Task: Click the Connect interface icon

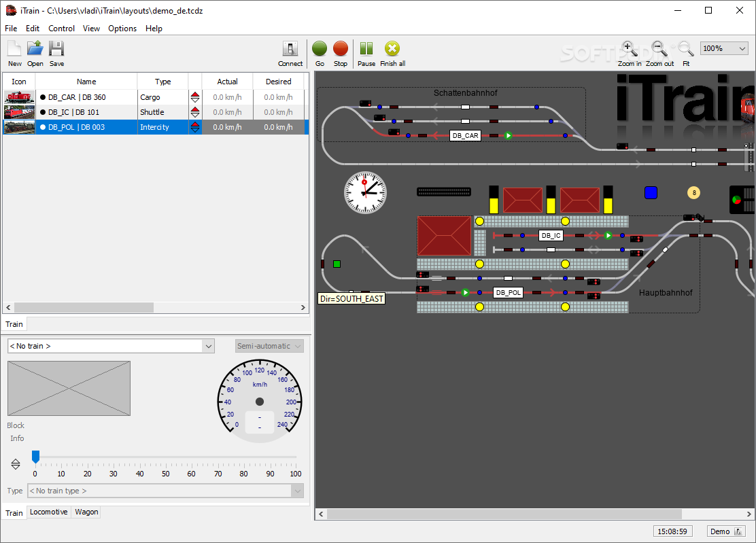Action: coord(290,53)
